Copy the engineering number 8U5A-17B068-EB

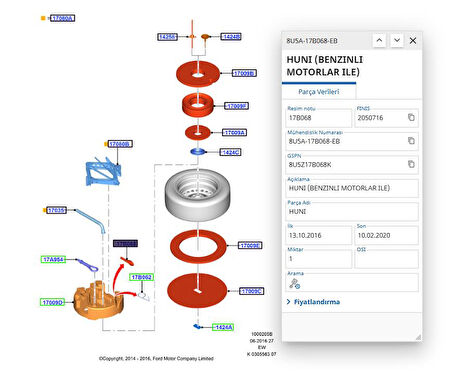411,141
